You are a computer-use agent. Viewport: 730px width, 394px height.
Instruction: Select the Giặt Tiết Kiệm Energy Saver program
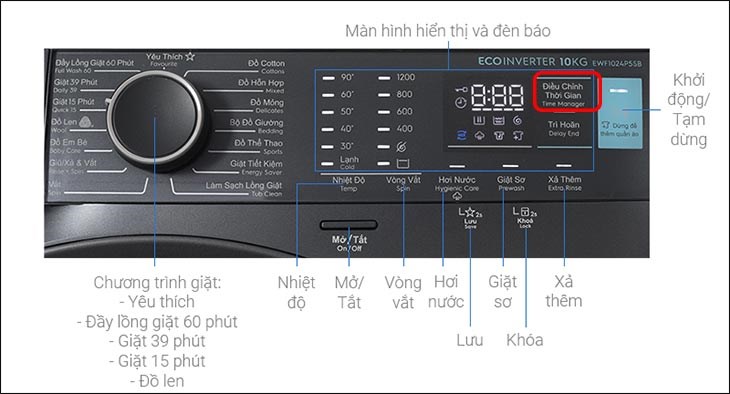[257, 167]
